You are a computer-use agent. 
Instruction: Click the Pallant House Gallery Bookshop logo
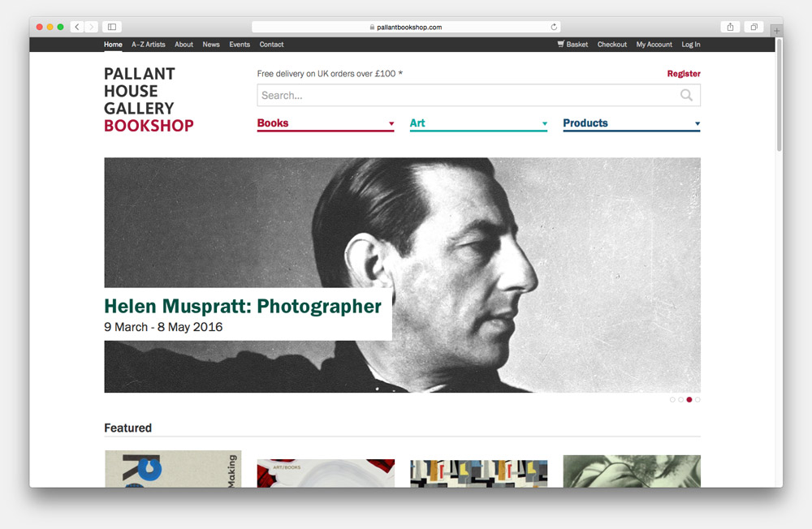[x=149, y=99]
